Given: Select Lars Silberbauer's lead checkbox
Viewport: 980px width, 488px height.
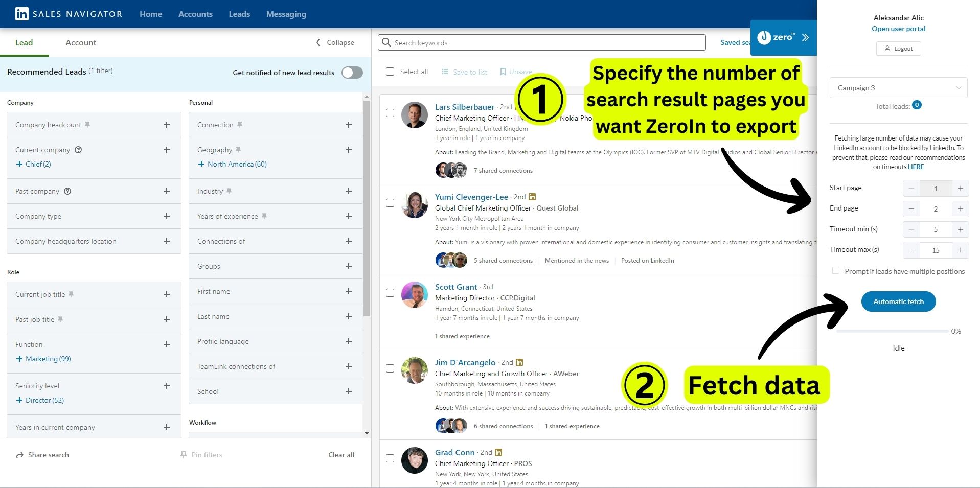Looking at the screenshot, I should (x=390, y=113).
